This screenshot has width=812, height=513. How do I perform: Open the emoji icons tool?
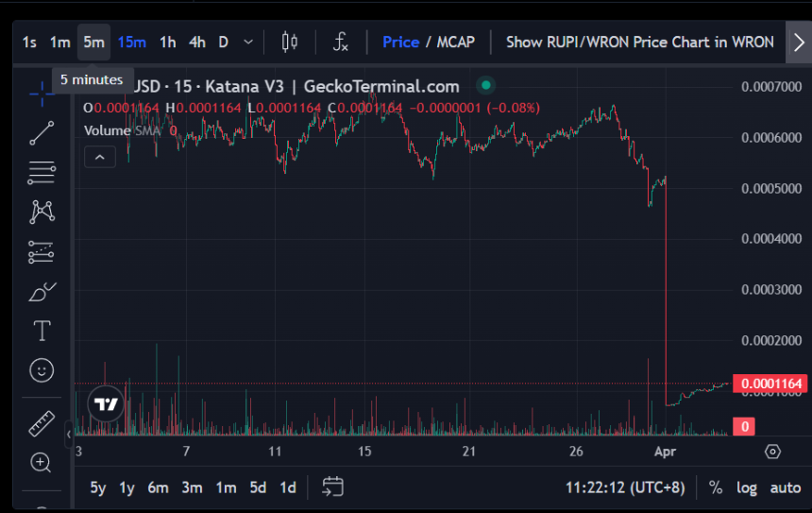click(42, 370)
